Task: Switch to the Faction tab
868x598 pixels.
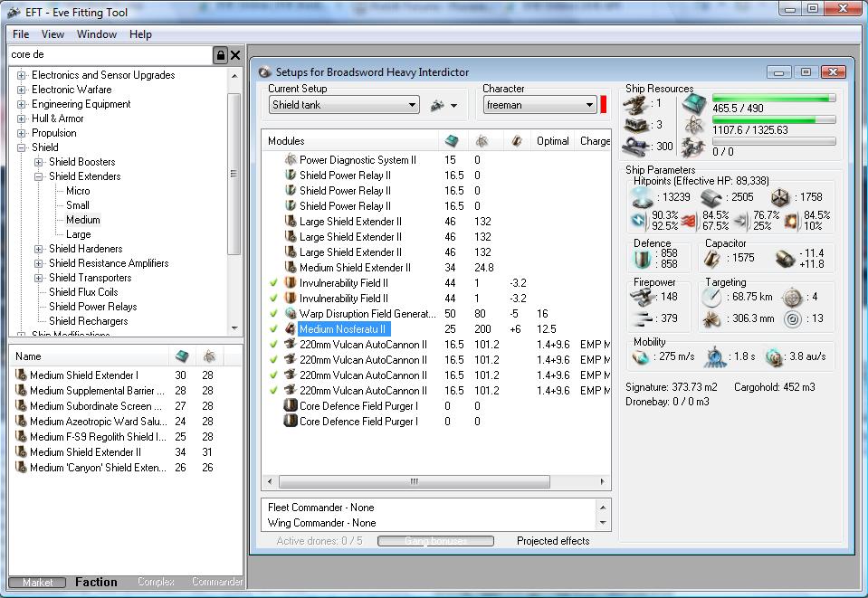Action: click(96, 582)
